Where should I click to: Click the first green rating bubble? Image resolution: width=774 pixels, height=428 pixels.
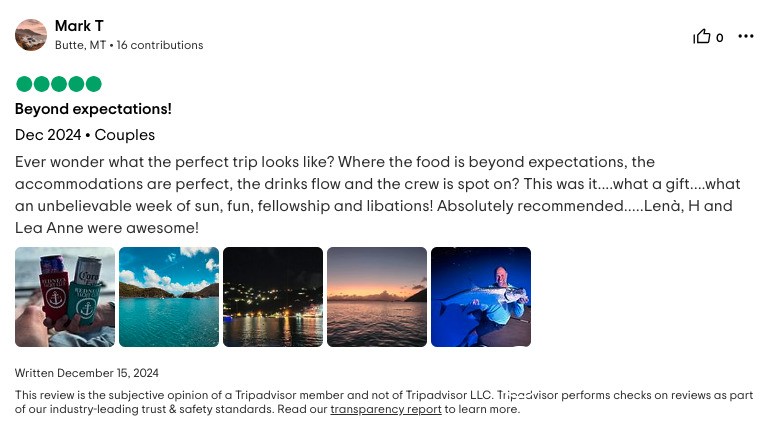[x=24, y=84]
